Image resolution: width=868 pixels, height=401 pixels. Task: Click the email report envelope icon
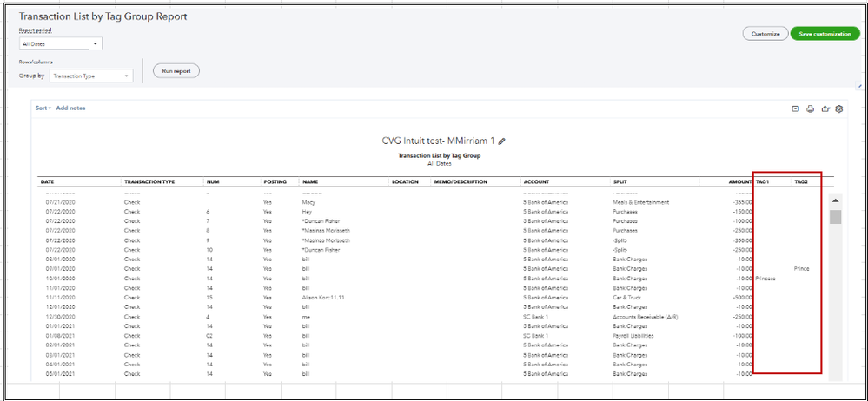(x=795, y=109)
